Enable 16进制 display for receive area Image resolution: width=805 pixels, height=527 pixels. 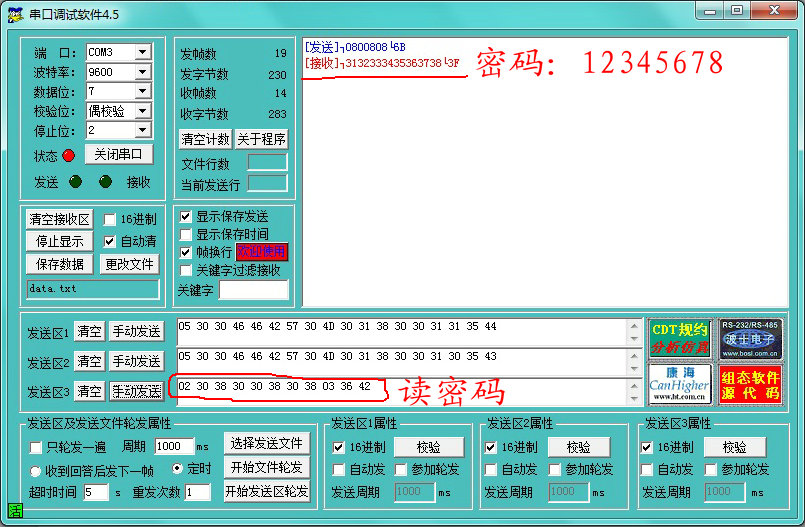pyautogui.click(x=110, y=220)
